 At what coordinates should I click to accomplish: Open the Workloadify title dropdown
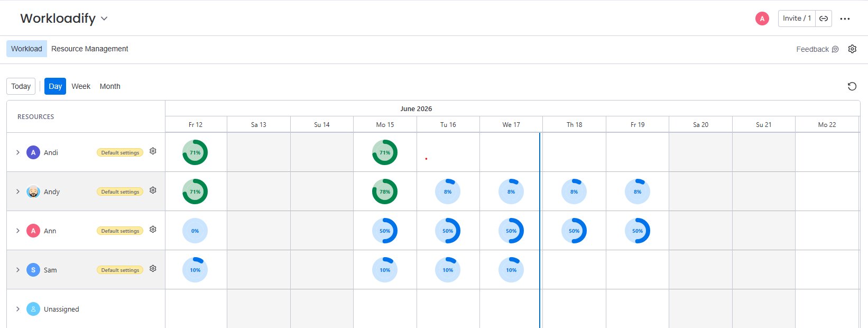[104, 19]
